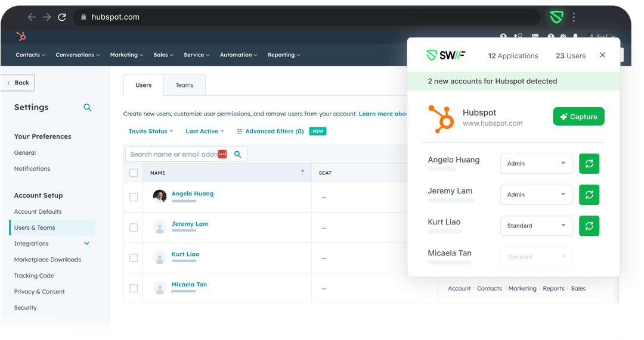The width and height of the screenshot is (644, 340).
Task: Open Jeremy Lam's user name link
Action: (190, 224)
